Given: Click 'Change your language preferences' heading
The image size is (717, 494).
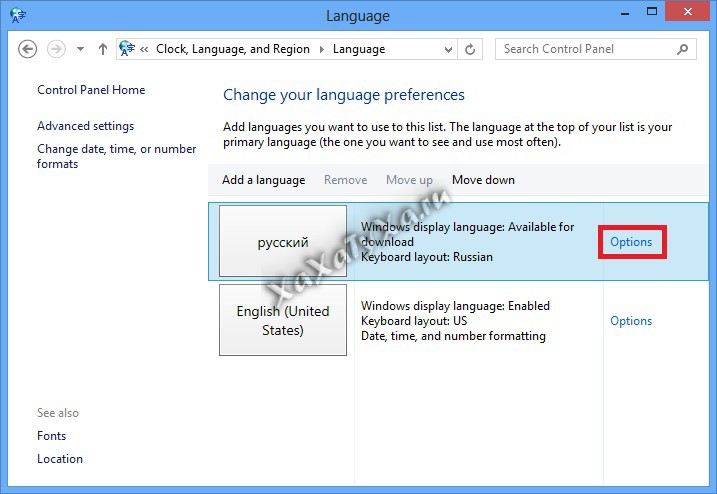Looking at the screenshot, I should pyautogui.click(x=344, y=95).
